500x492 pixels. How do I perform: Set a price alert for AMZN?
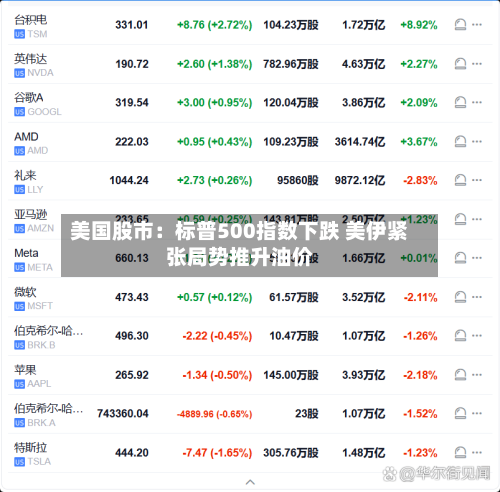coord(460,219)
